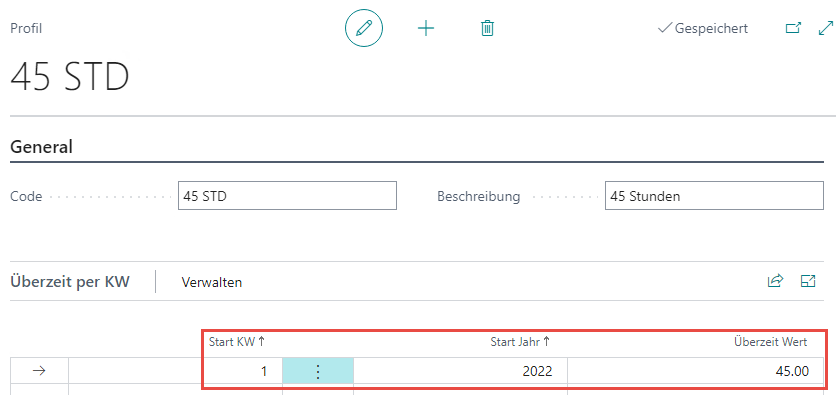Delete profile using trash icon

click(487, 28)
